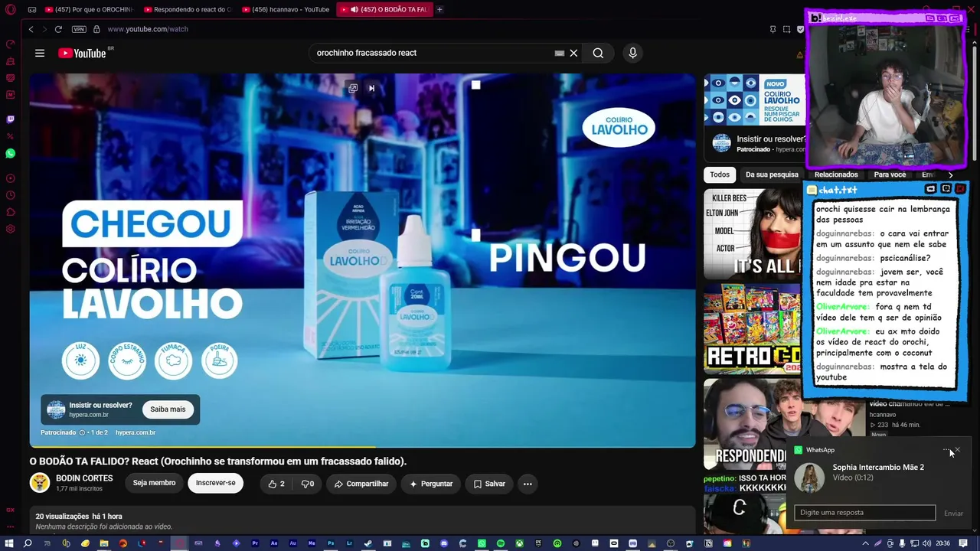Dismiss the WhatsApp notification

click(x=957, y=450)
